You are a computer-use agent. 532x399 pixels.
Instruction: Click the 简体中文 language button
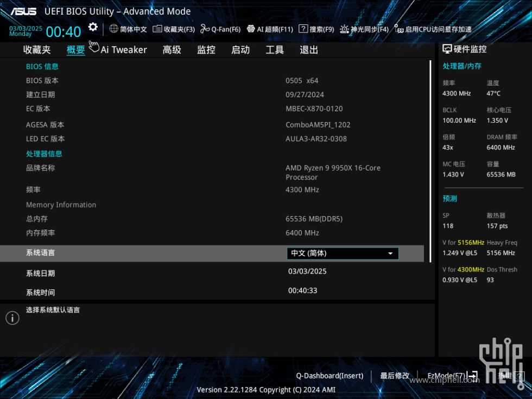[x=134, y=29]
